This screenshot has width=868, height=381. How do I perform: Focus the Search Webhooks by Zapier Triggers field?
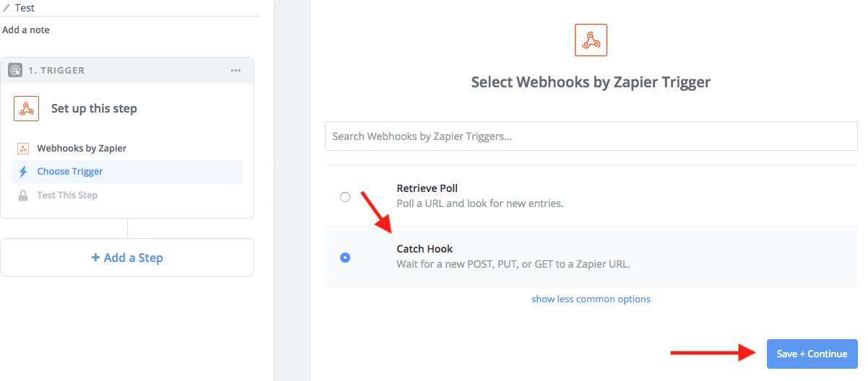tap(591, 136)
